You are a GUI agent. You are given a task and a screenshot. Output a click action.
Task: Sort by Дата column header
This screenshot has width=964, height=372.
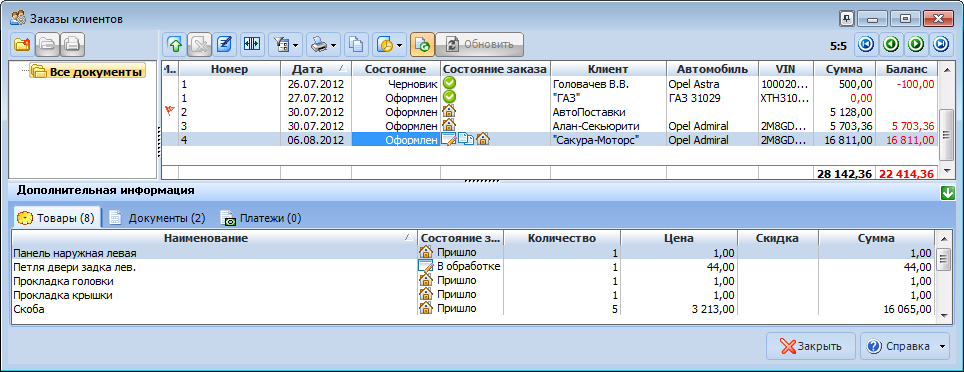(x=316, y=69)
